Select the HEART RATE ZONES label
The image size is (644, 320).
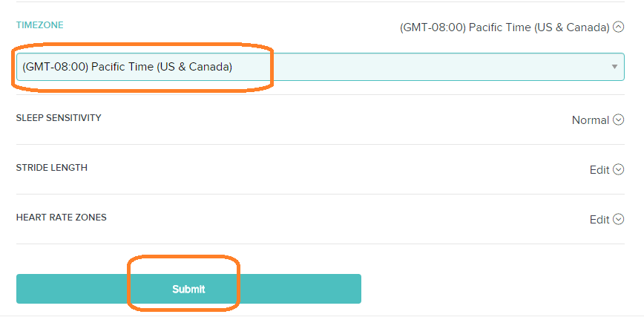click(x=62, y=218)
